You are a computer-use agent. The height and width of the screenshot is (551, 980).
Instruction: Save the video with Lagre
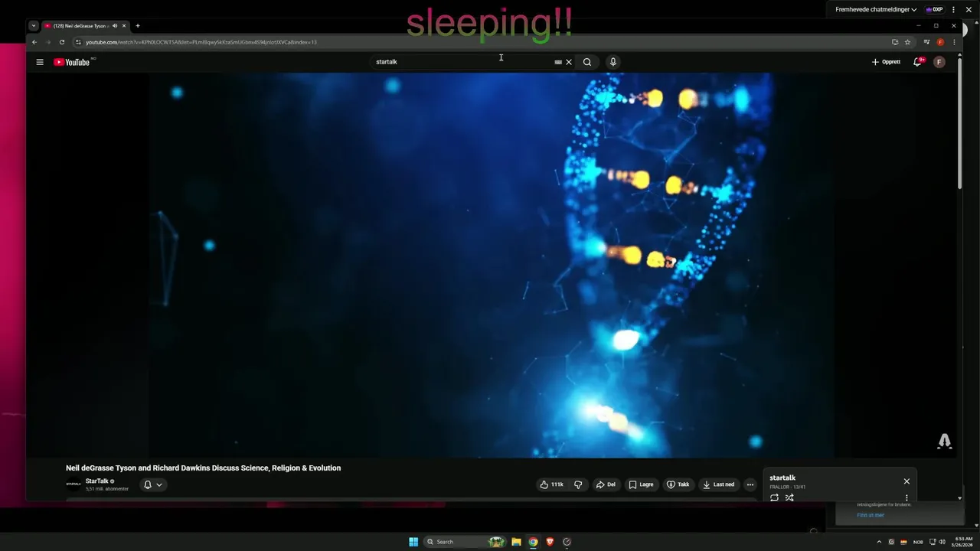(641, 484)
